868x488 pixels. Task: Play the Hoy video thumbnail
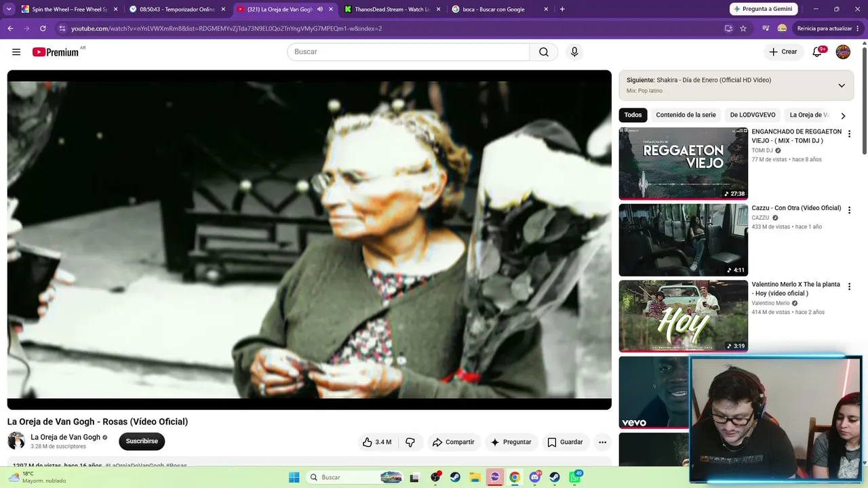coord(683,316)
